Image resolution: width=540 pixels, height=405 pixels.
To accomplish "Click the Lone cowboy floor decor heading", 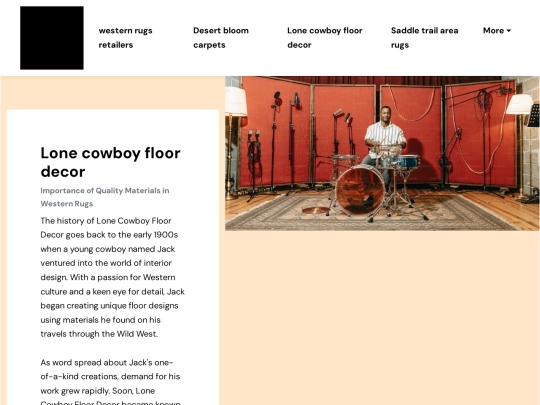I will coord(110,162).
